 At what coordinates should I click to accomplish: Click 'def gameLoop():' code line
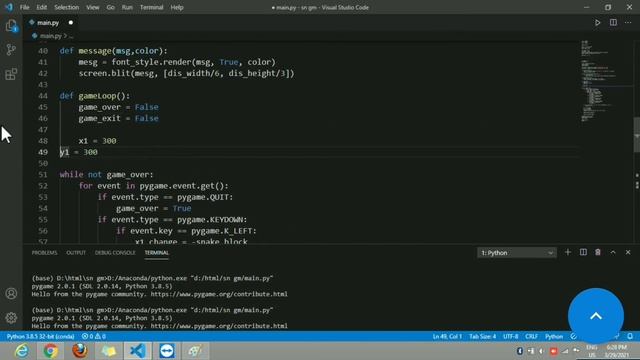coord(95,96)
